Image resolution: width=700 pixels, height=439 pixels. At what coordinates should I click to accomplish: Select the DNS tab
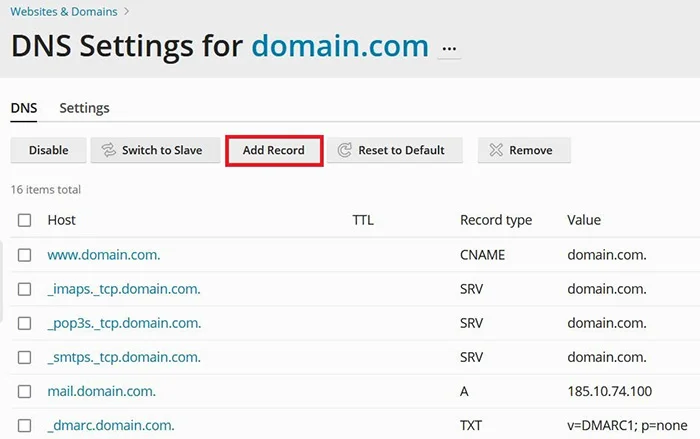click(23, 108)
